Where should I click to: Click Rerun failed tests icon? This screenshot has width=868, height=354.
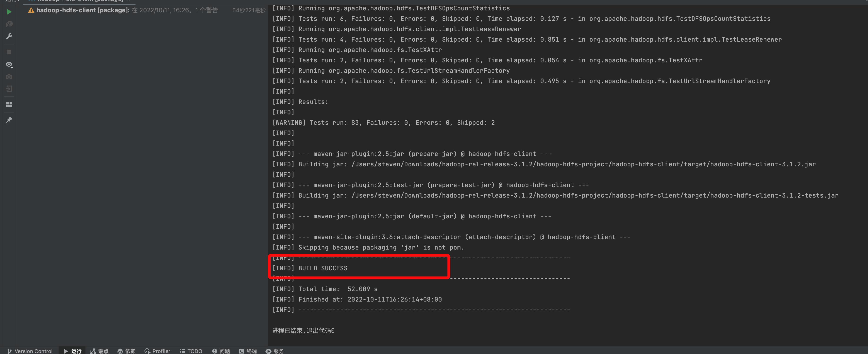point(9,24)
